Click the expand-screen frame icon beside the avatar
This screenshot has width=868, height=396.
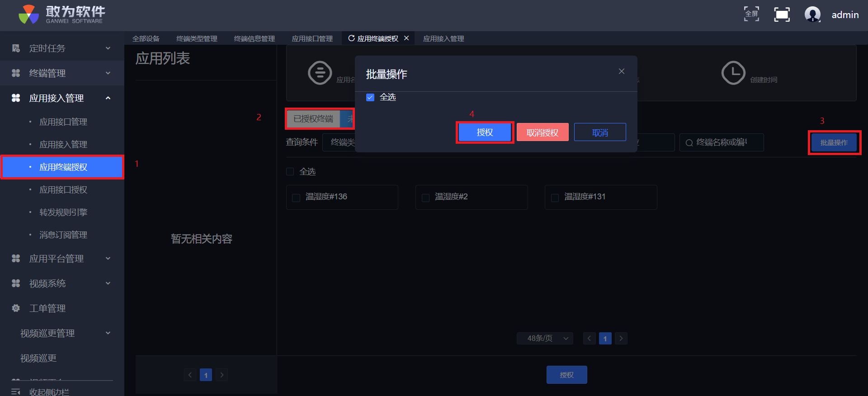[782, 14]
